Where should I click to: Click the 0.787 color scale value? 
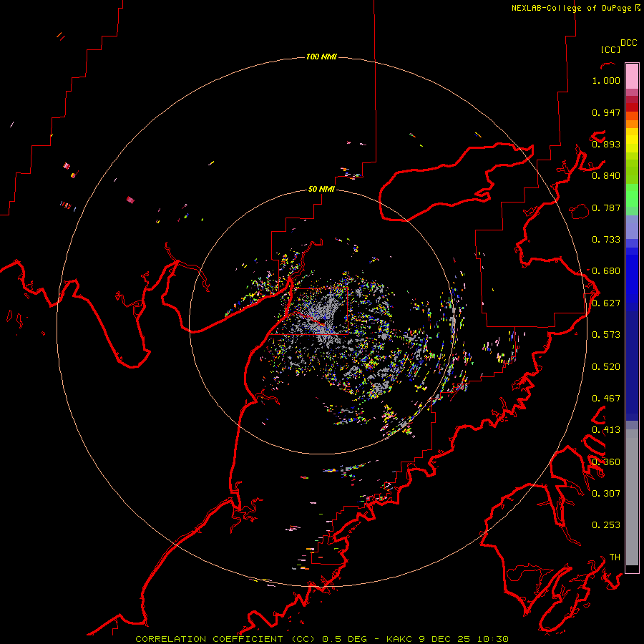pyautogui.click(x=606, y=208)
